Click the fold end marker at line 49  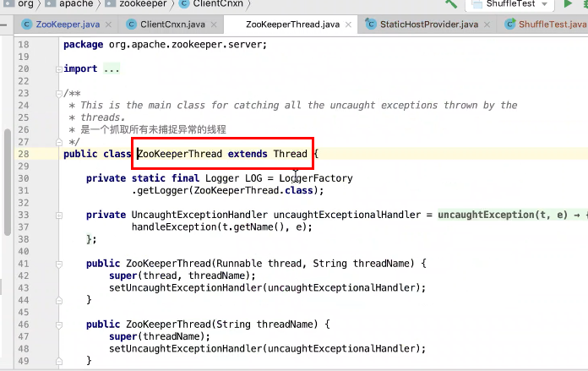(59, 361)
